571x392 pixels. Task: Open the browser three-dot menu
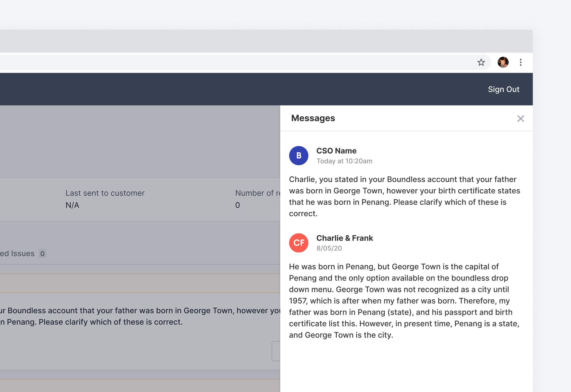click(521, 62)
